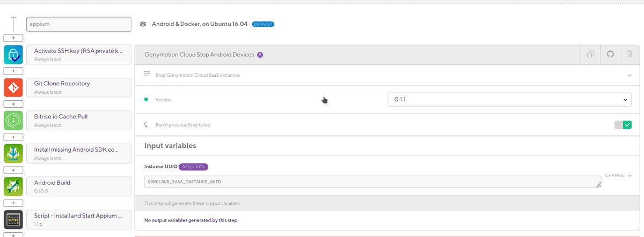Click the Genymotion Cloud Stop Android Devices title
The height and width of the screenshot is (237, 644).
200,55
